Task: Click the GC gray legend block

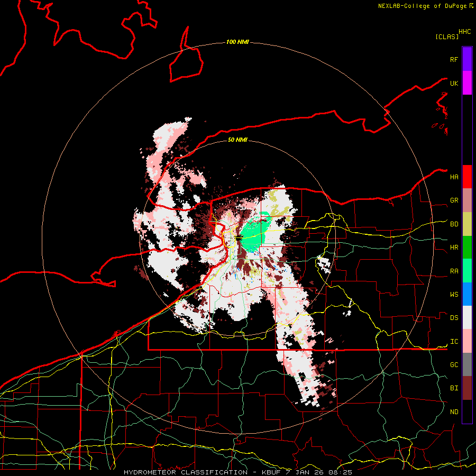Action: pyautogui.click(x=467, y=364)
